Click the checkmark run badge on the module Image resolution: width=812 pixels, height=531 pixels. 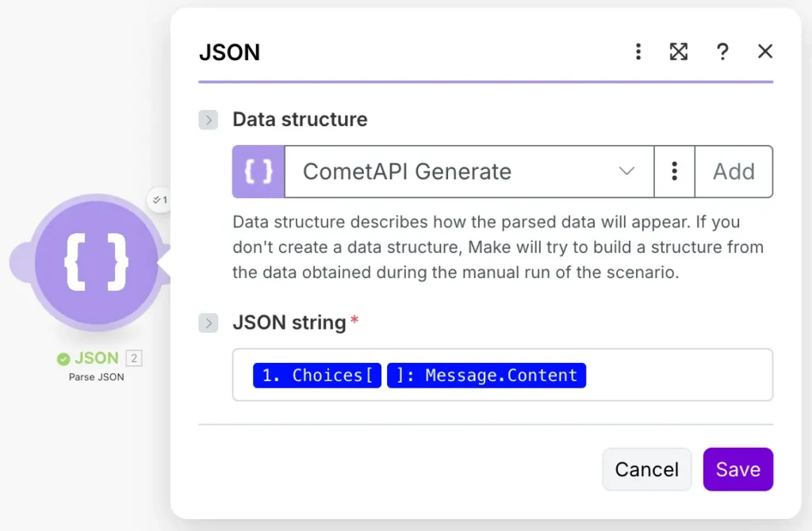tap(159, 201)
